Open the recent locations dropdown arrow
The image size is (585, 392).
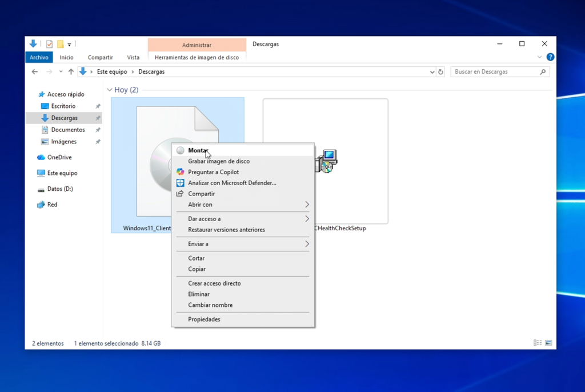click(61, 71)
